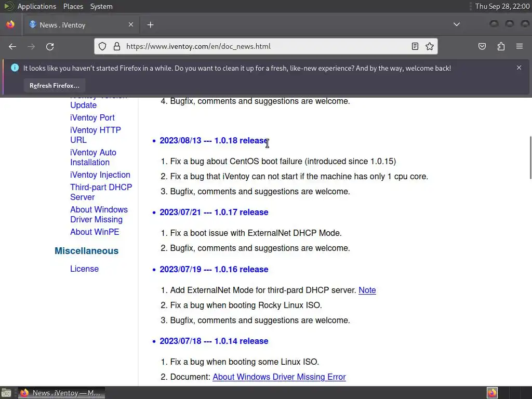Image resolution: width=532 pixels, height=399 pixels.
Task: Open the About WinPE link
Action: tap(95, 232)
